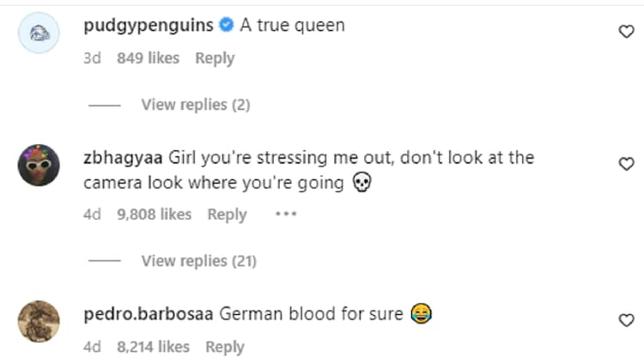View the 9,808 likes list
The image size is (644, 358).
pyautogui.click(x=154, y=215)
